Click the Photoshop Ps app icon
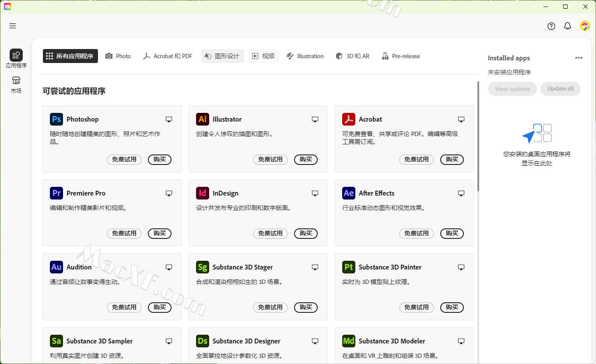 56,119
